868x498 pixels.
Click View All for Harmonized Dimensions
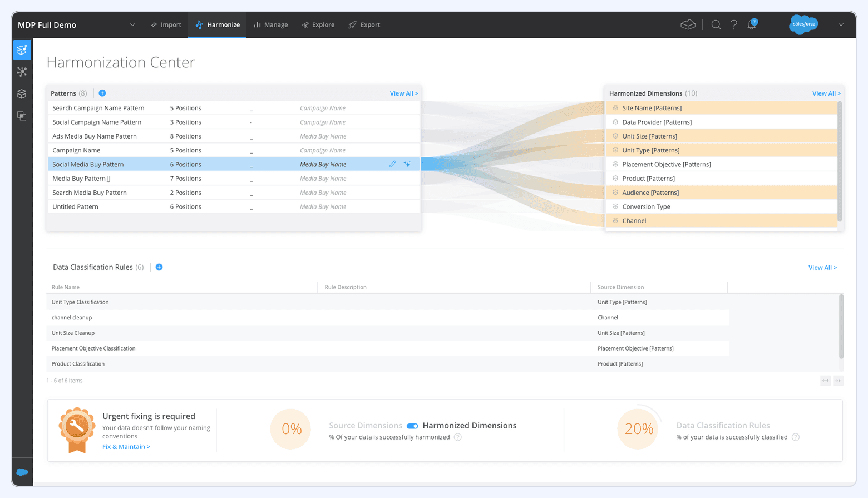click(826, 93)
